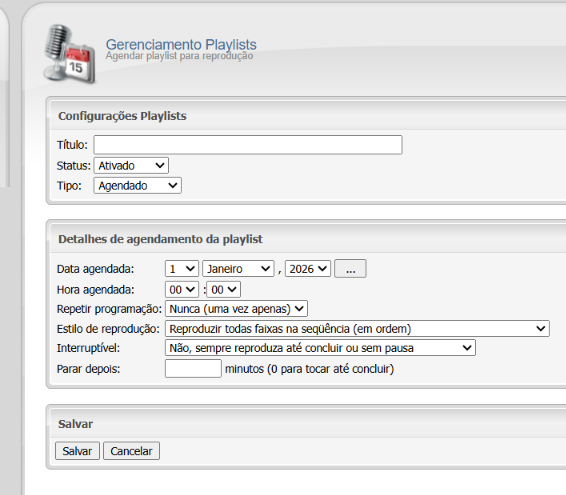This screenshot has height=495, width=566.
Task: Open the Tipo dropdown showing Agendado
Action: (138, 186)
